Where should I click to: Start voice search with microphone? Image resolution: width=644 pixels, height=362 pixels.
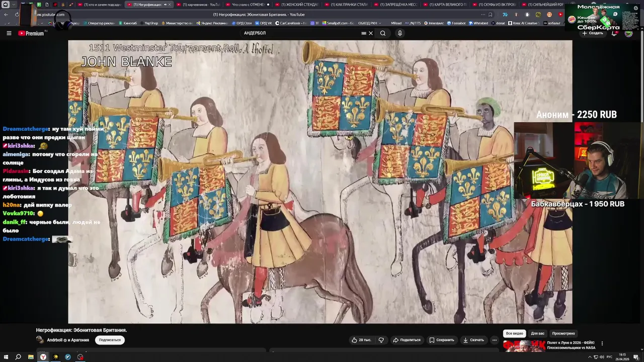pyautogui.click(x=400, y=33)
